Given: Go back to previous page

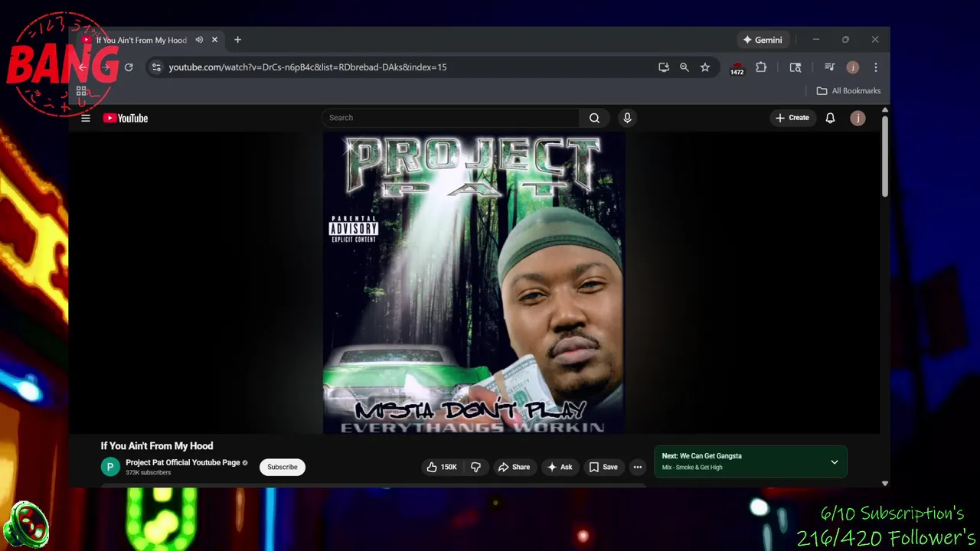Looking at the screenshot, I should [x=83, y=67].
